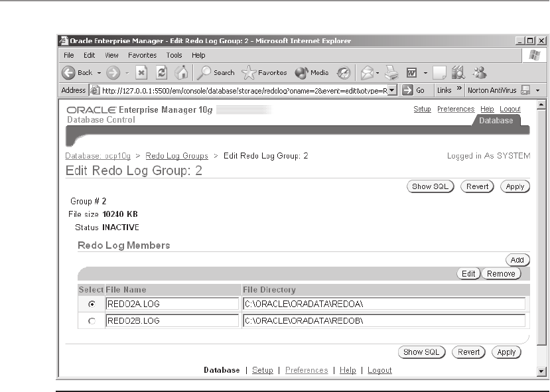This screenshot has width=550, height=392.
Task: Click the top Show SQL button
Action: tap(431, 186)
